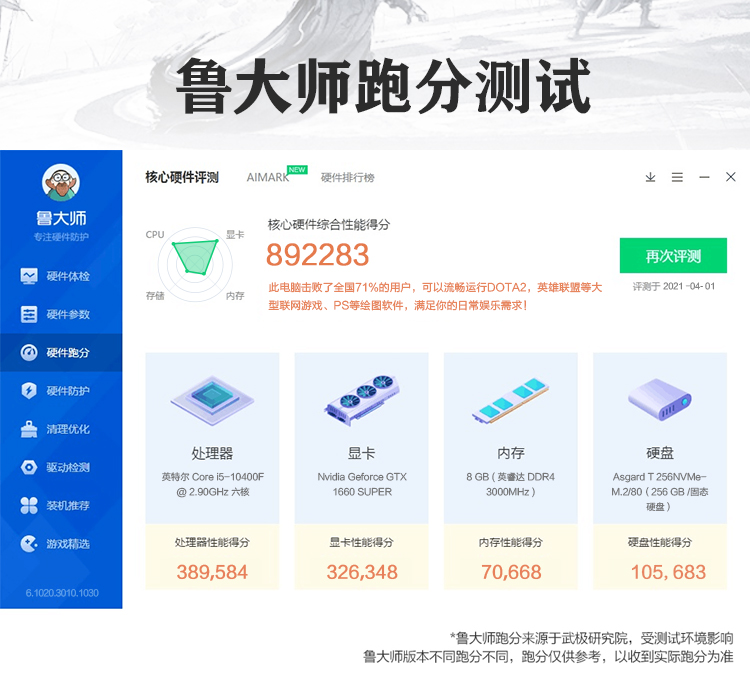The image size is (750, 687).
Task: Click the Core i5-10400F description
Action: [x=212, y=484]
